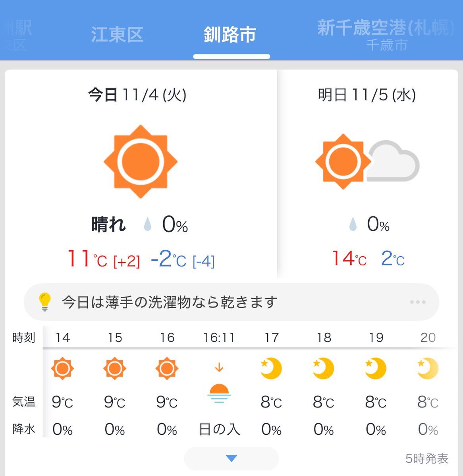Click the sun icon for 16 o'clock
This screenshot has height=476, width=463.
tap(167, 369)
